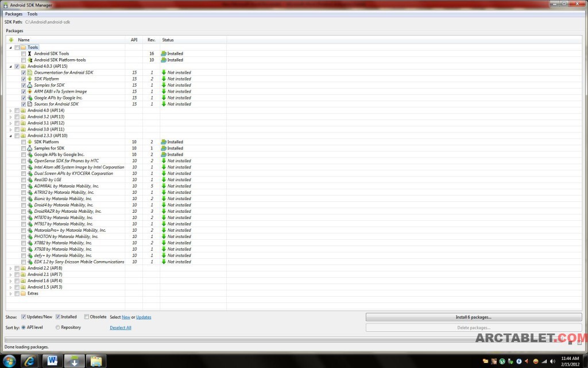
Task: Open Internet Explorer from the taskbar
Action: tap(30, 361)
